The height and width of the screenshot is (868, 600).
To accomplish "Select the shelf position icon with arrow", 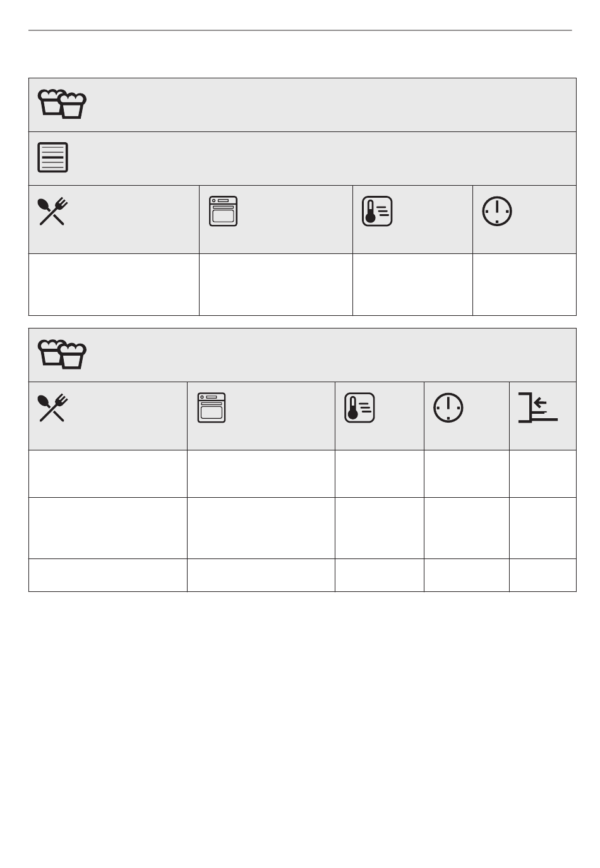I will pyautogui.click(x=538, y=407).
